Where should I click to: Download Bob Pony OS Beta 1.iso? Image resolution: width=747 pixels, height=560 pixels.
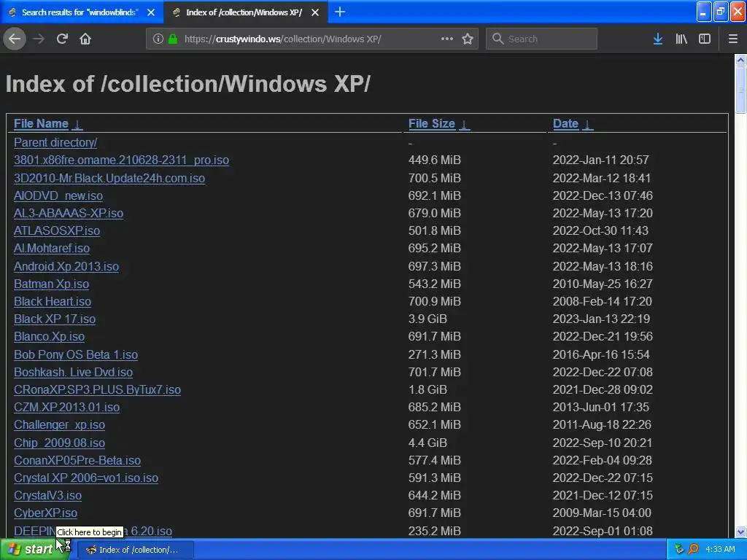pyautogui.click(x=76, y=355)
